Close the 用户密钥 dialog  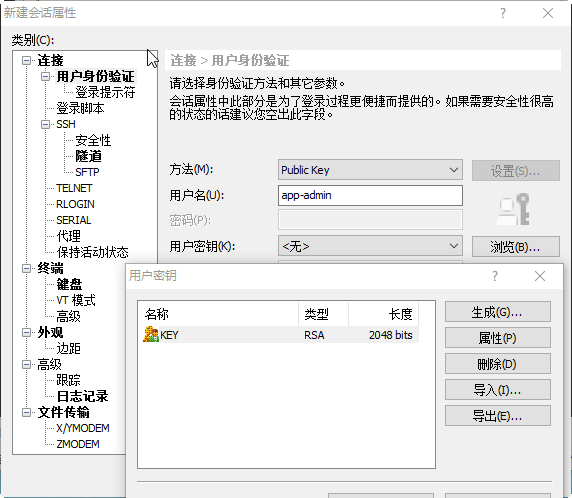pos(540,276)
